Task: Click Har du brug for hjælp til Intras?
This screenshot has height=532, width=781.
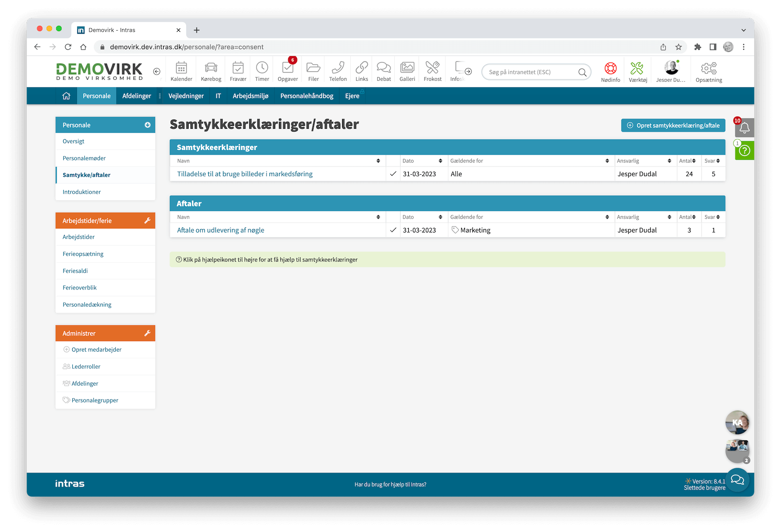Action: (390, 484)
